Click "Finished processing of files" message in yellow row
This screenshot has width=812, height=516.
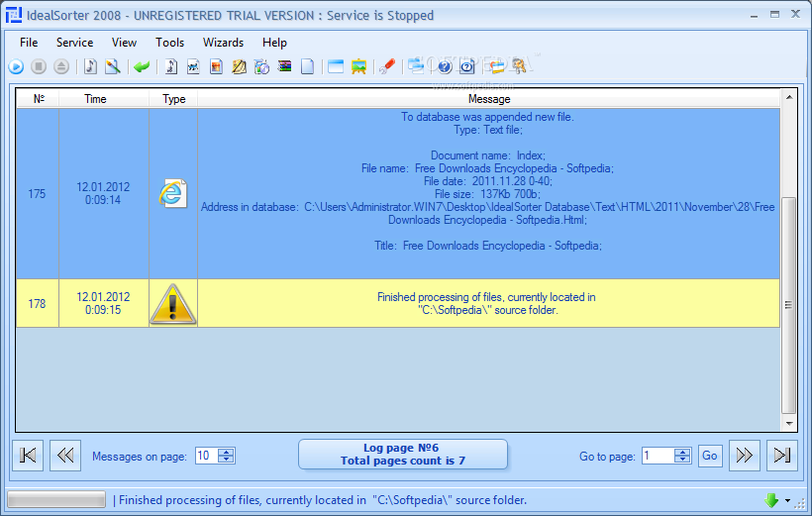click(x=487, y=304)
